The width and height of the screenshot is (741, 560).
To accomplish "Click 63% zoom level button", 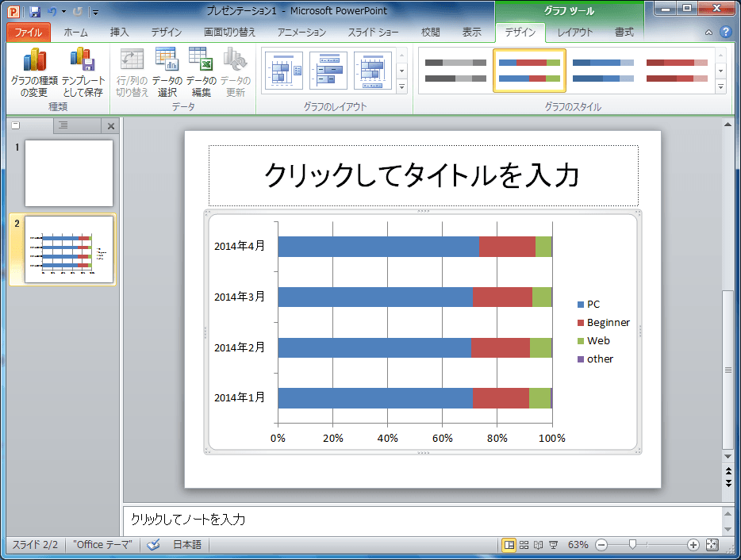I will coord(578,545).
